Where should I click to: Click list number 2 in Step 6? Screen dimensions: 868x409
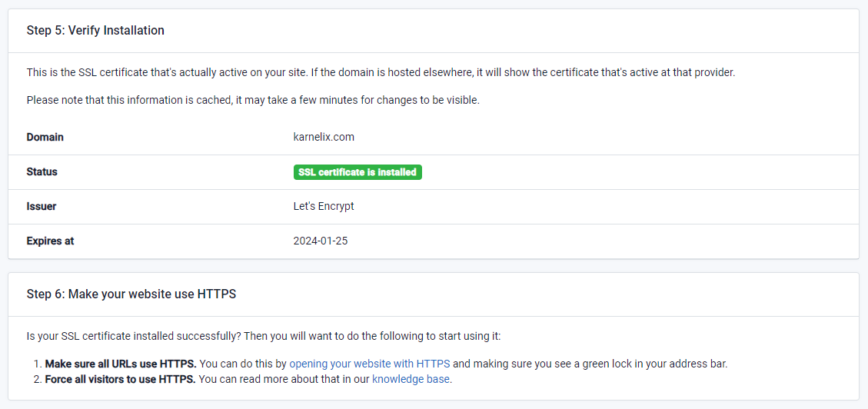(x=38, y=379)
